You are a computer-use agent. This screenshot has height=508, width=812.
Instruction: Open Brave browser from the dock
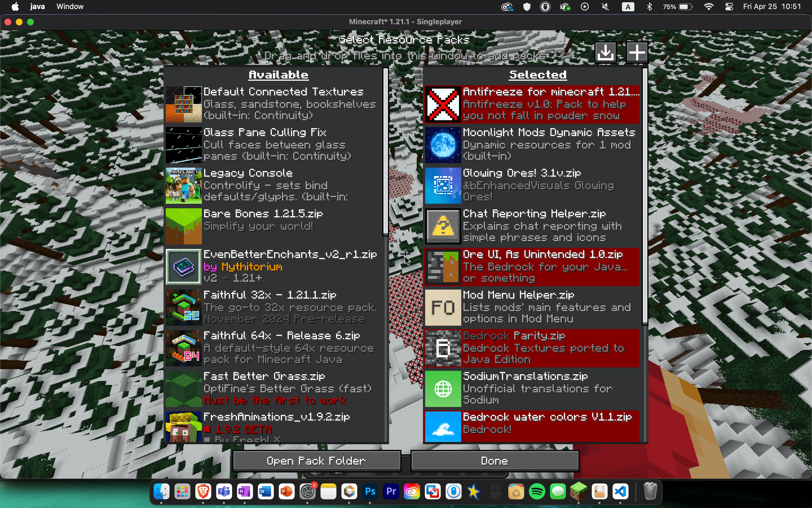tap(203, 492)
